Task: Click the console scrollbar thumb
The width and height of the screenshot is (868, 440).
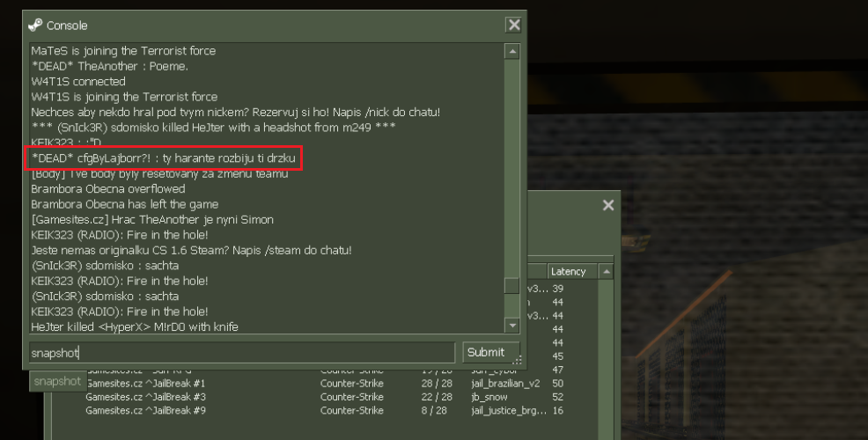Action: pos(512,286)
